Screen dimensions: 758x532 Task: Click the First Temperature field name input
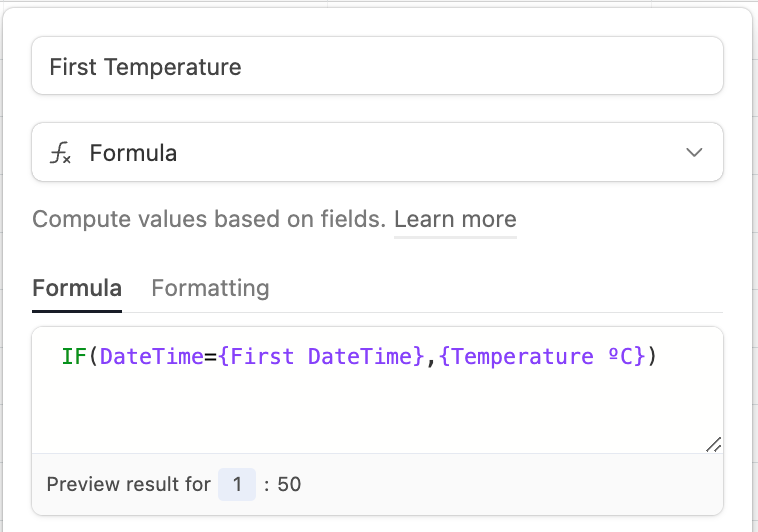click(378, 66)
